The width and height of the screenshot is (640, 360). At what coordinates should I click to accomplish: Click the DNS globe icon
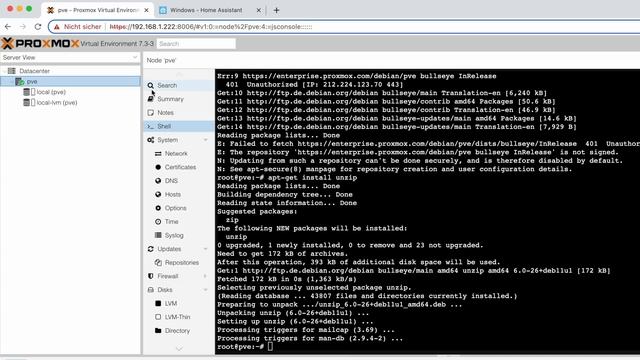point(158,181)
